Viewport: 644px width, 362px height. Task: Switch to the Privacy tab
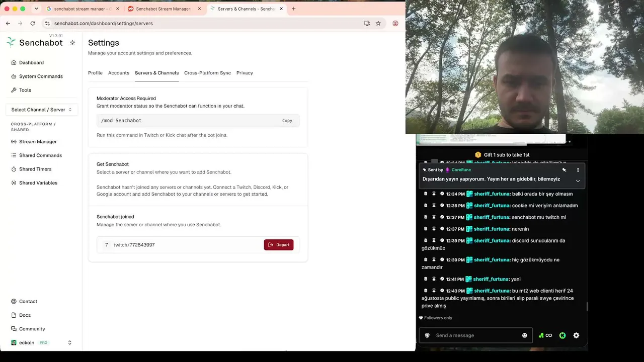245,73
